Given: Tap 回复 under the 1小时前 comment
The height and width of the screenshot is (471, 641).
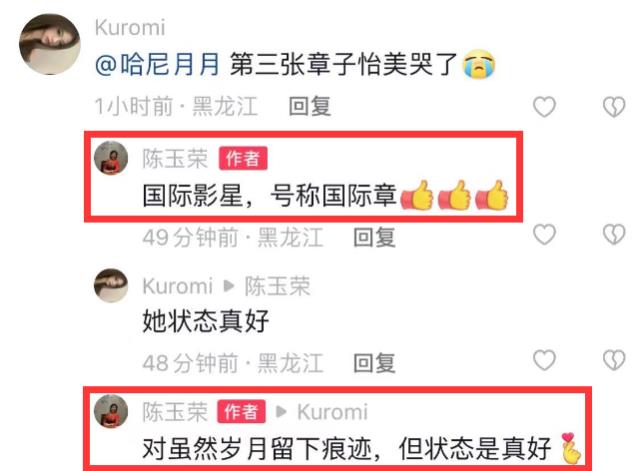Looking at the screenshot, I should (x=309, y=107).
